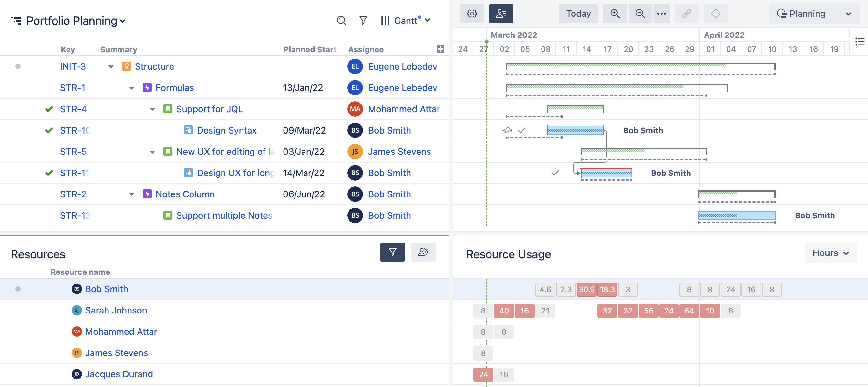Toggle the Resources filter button

pos(392,252)
